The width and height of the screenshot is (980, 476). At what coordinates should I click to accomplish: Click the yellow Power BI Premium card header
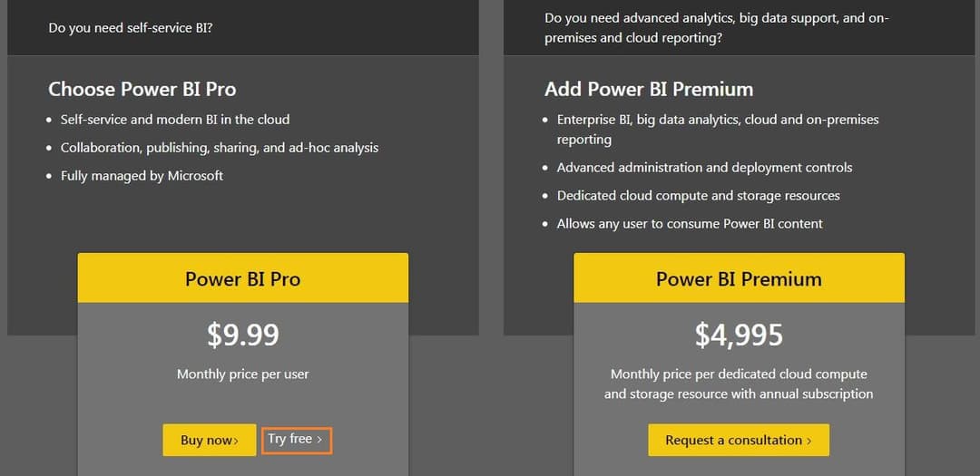pos(739,278)
